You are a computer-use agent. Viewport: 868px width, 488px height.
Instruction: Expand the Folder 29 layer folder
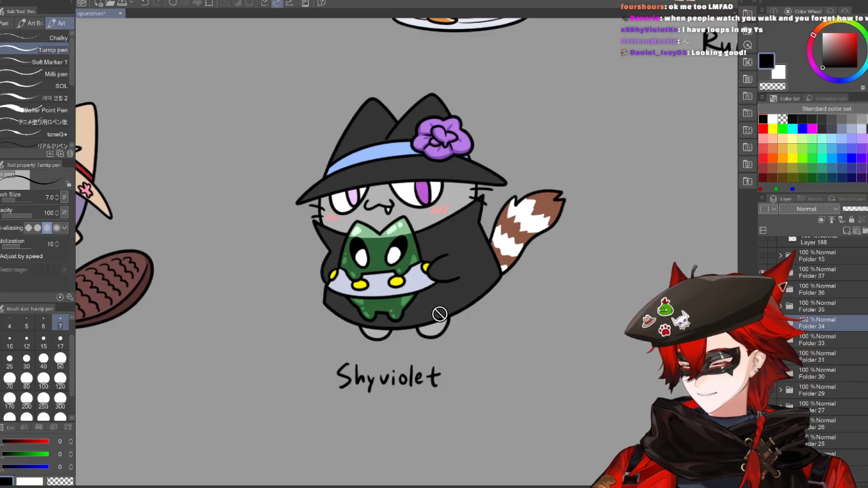(781, 390)
